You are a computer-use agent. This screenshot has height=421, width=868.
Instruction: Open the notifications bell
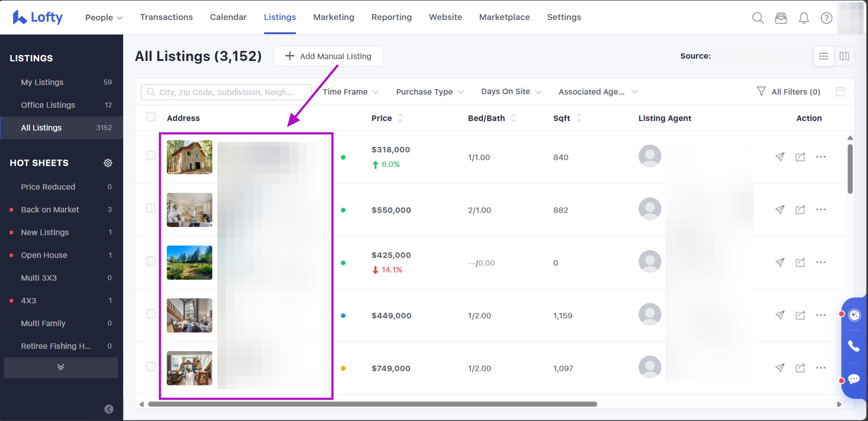(x=803, y=18)
